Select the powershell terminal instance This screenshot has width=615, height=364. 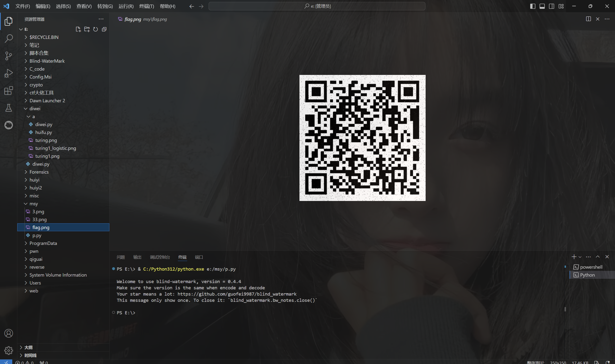coord(592,267)
